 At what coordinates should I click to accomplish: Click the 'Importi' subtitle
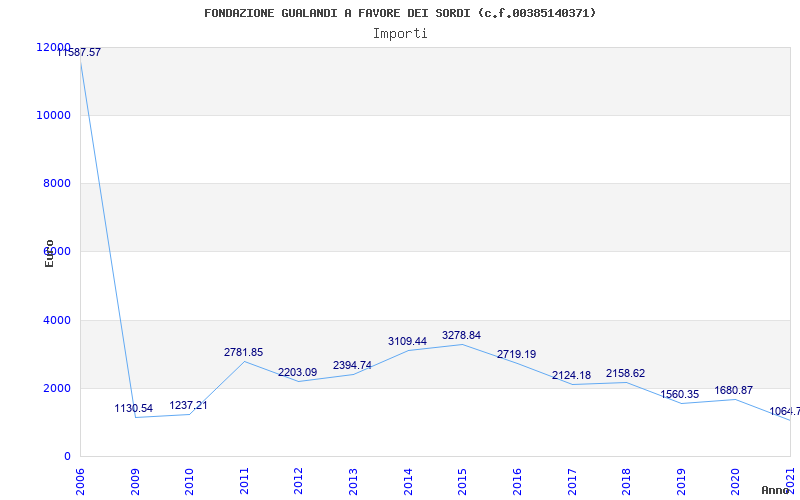point(400,33)
